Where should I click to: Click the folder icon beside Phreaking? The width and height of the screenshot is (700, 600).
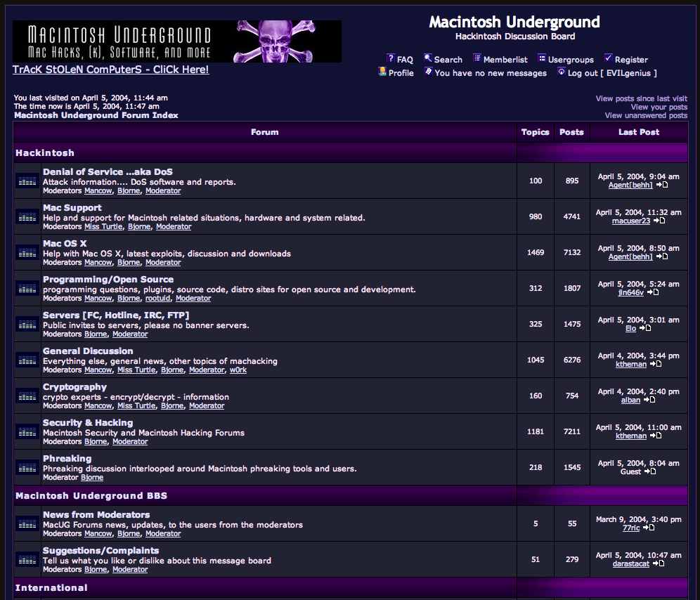click(x=27, y=467)
